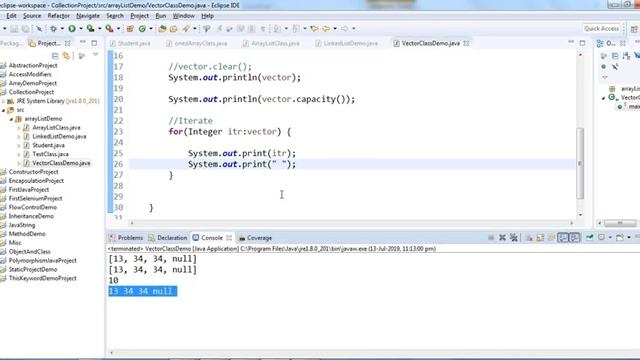640x360 pixels.
Task: Click the Save All icon in toolbar
Action: tap(25, 29)
